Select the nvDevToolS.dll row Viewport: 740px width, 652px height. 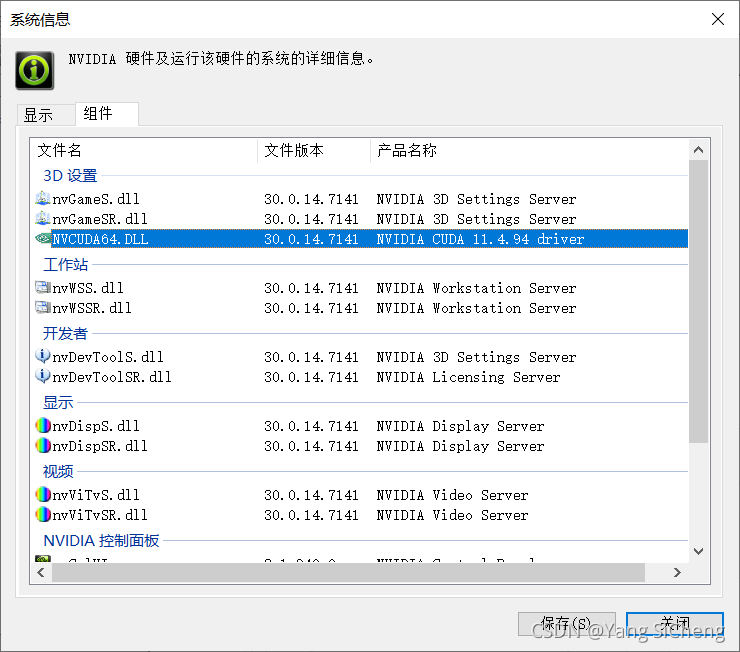click(361, 357)
